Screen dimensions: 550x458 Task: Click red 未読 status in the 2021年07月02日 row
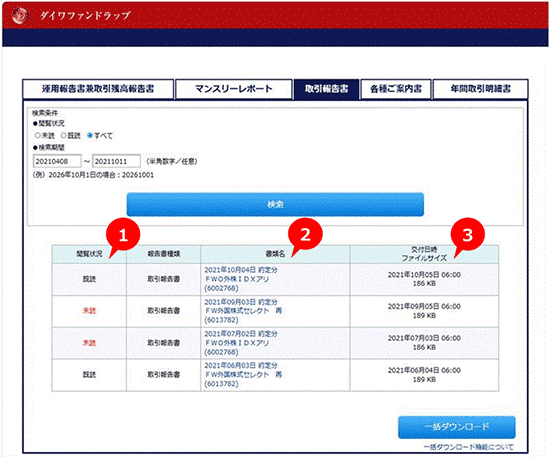(89, 343)
